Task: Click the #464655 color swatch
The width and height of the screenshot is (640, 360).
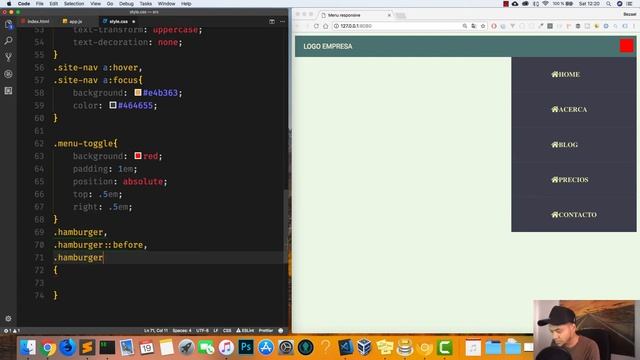Action: tap(113, 105)
